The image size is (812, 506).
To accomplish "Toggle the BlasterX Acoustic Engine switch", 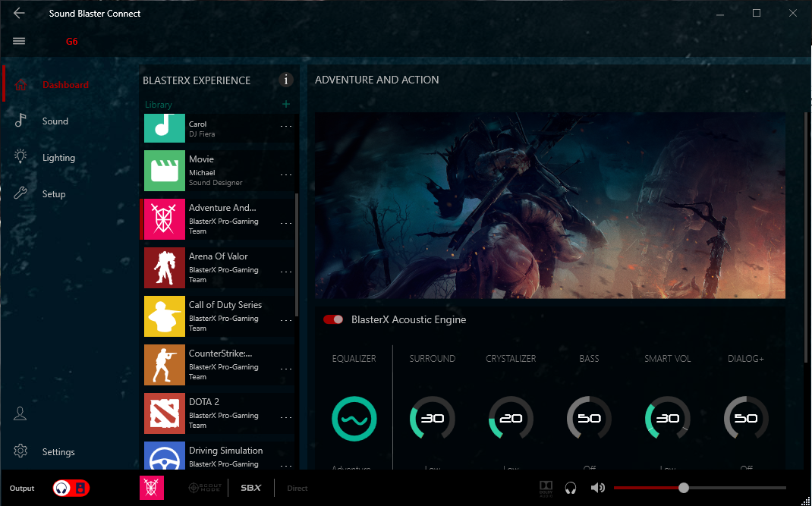I will point(333,319).
